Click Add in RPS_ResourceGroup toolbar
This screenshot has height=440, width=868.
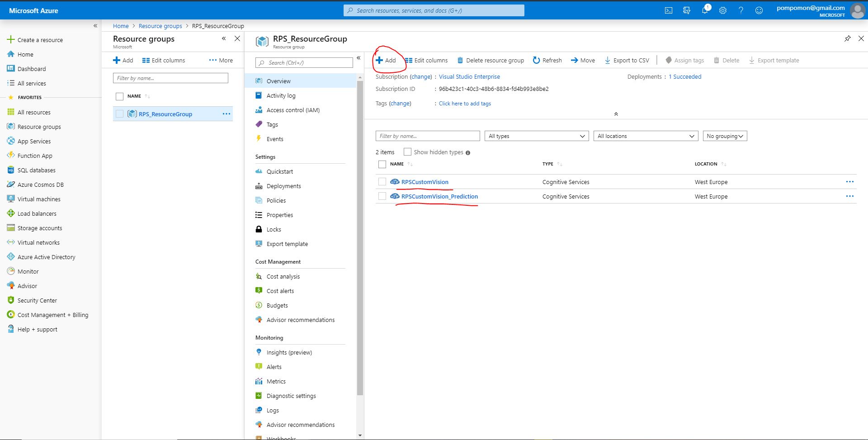[386, 60]
